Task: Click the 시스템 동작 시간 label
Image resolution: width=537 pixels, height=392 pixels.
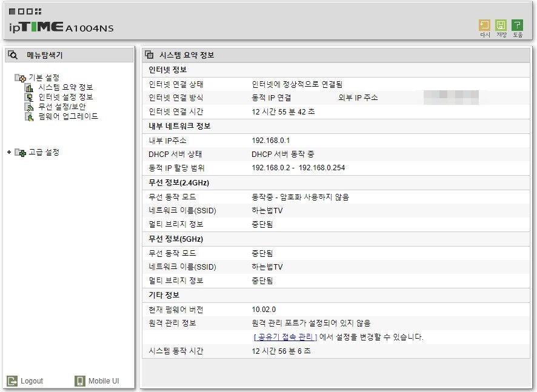Action: click(176, 351)
